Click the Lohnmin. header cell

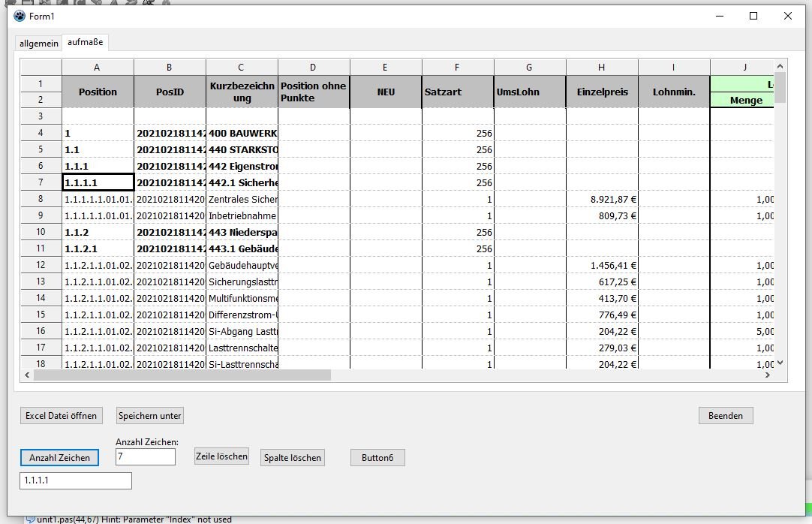pyautogui.click(x=674, y=92)
